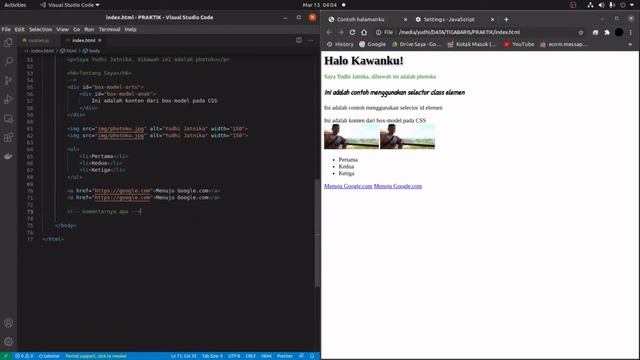640x360 pixels.
Task: Click the second Menuju Google.com link
Action: 398,186
